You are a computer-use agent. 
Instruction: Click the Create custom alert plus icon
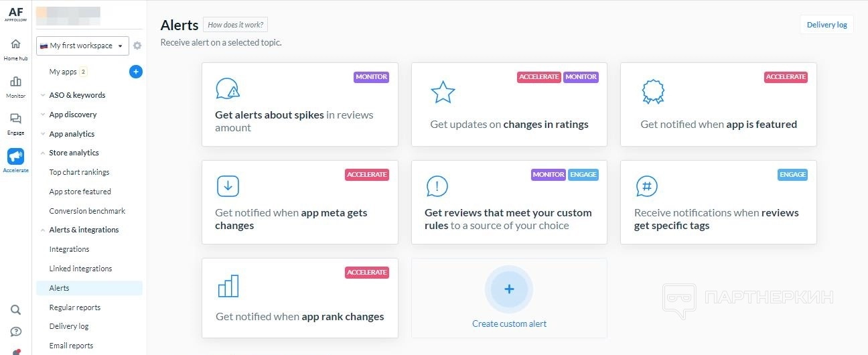click(509, 289)
